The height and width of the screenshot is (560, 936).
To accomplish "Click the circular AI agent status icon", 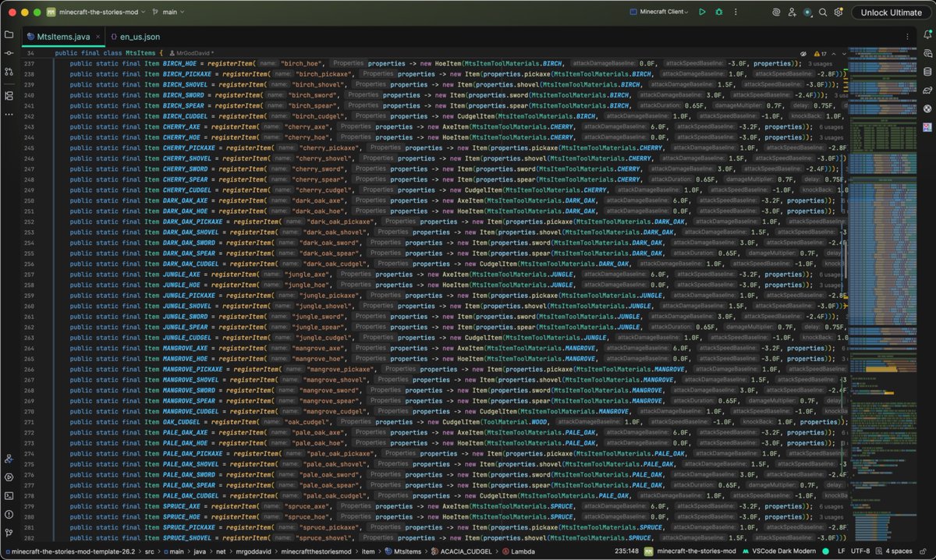I will click(807, 12).
